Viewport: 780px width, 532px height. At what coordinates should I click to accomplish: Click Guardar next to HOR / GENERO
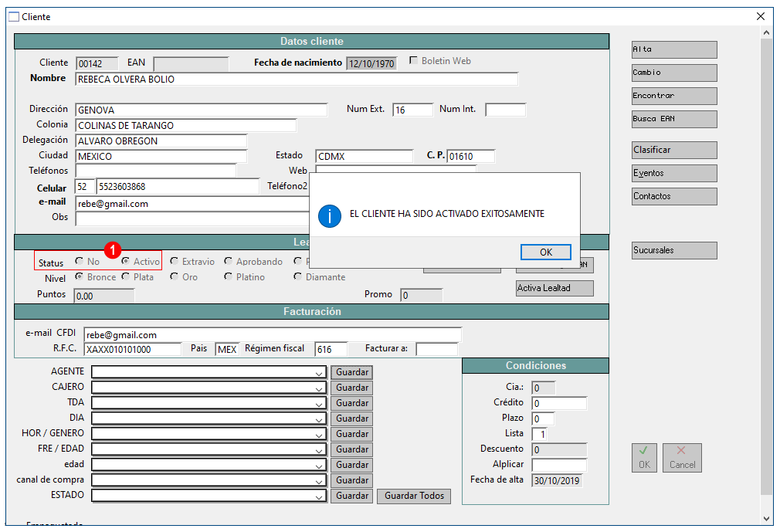(351, 434)
